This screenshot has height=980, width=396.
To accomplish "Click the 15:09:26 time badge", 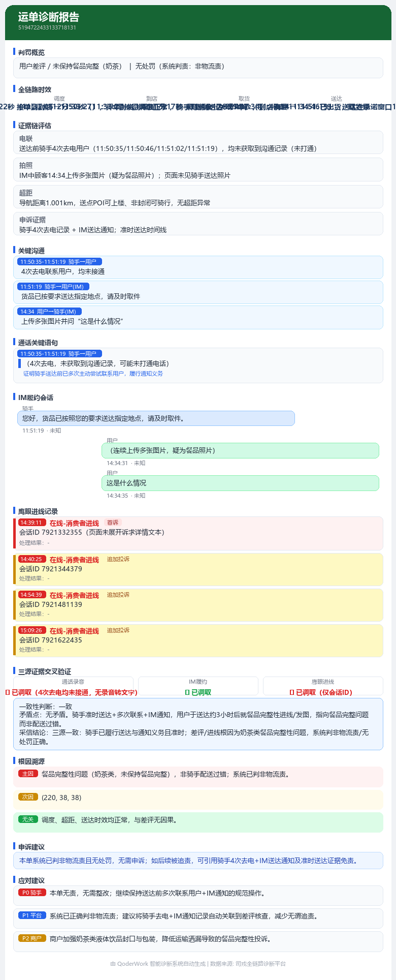I will (31, 630).
